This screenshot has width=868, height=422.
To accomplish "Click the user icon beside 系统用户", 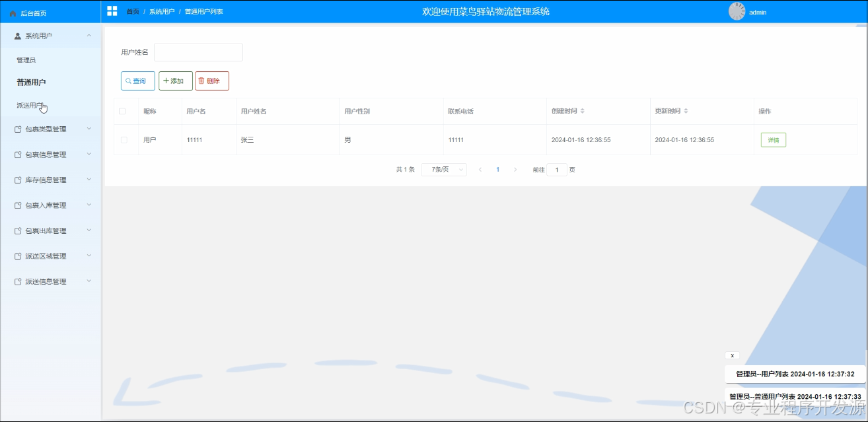I will [x=18, y=36].
